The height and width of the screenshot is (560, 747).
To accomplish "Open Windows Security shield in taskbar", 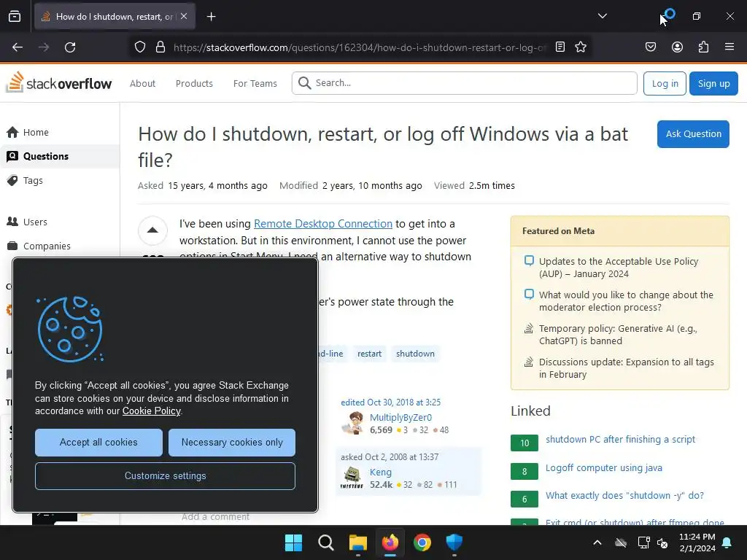I will tap(454, 542).
